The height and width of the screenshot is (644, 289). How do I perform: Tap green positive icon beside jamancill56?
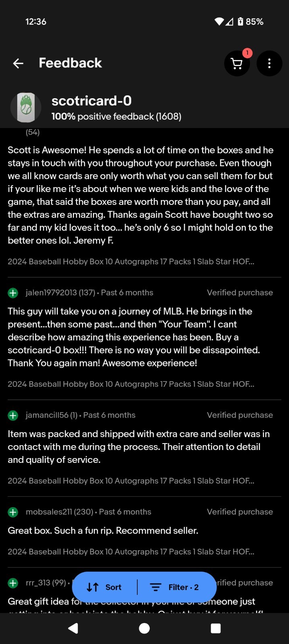(13, 415)
